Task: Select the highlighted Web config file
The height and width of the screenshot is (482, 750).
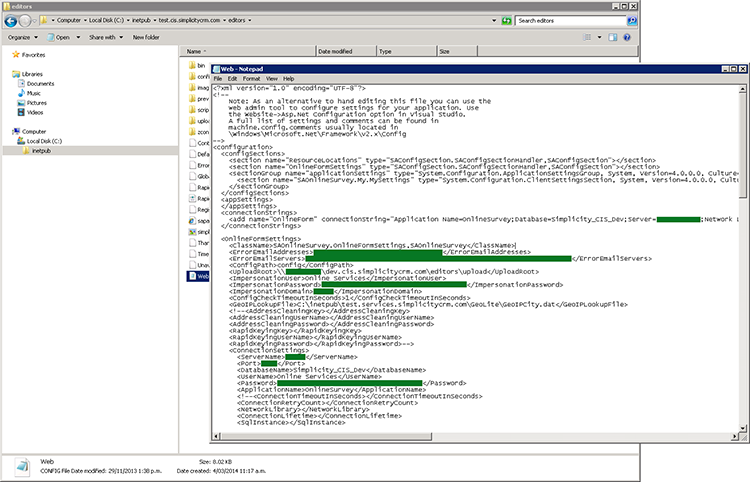Action: [198, 276]
